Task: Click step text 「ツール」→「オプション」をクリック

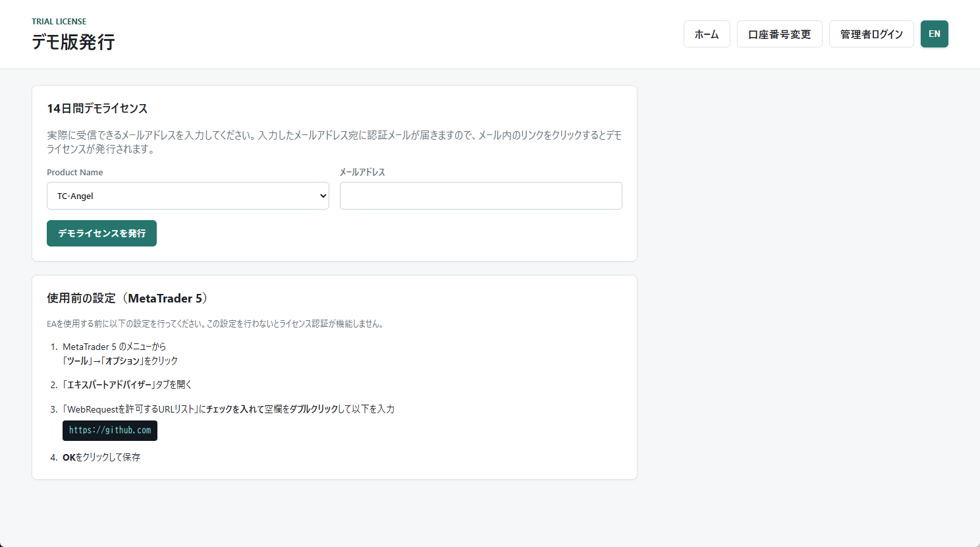Action: 121,361
